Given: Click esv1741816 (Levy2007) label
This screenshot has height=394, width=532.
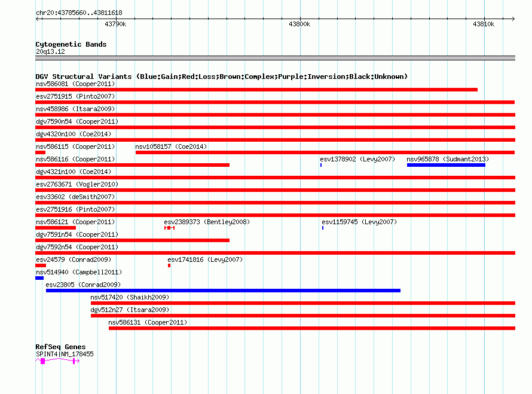Looking at the screenshot, I should (205, 259).
